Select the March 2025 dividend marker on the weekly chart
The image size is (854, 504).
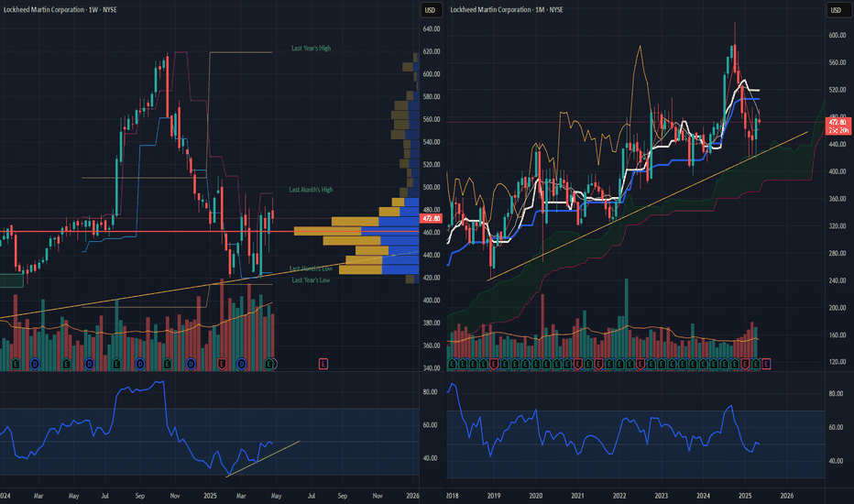[x=241, y=364]
